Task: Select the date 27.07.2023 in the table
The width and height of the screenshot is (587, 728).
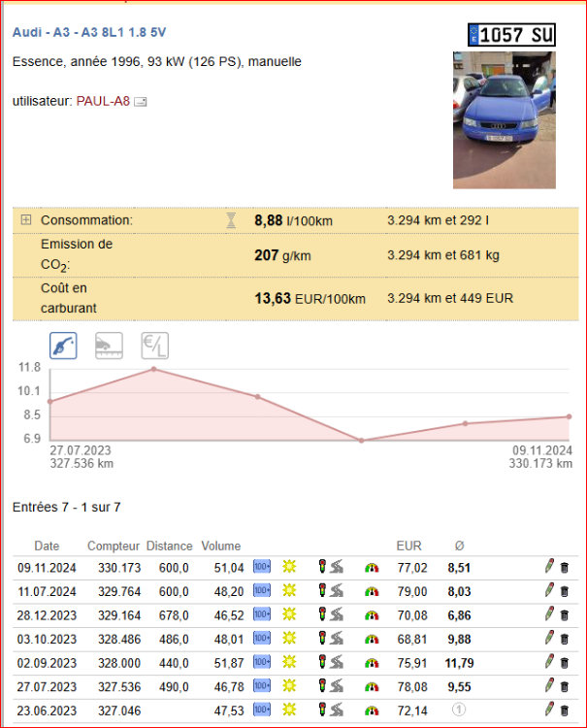Action: [x=47, y=687]
